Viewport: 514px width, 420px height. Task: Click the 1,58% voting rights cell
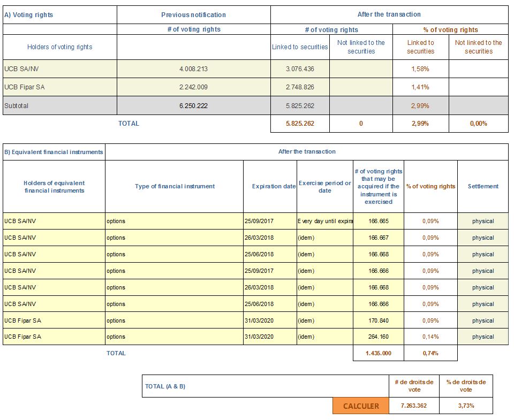(421, 69)
